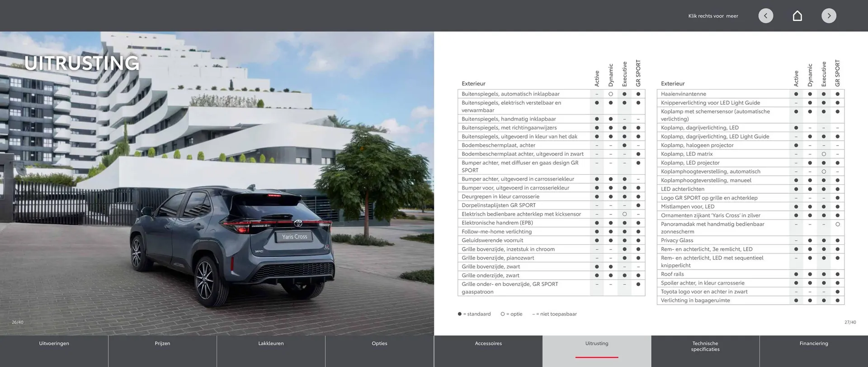The image size is (868, 367).
Task: Click right table Active column header
Action: pyautogui.click(x=796, y=79)
